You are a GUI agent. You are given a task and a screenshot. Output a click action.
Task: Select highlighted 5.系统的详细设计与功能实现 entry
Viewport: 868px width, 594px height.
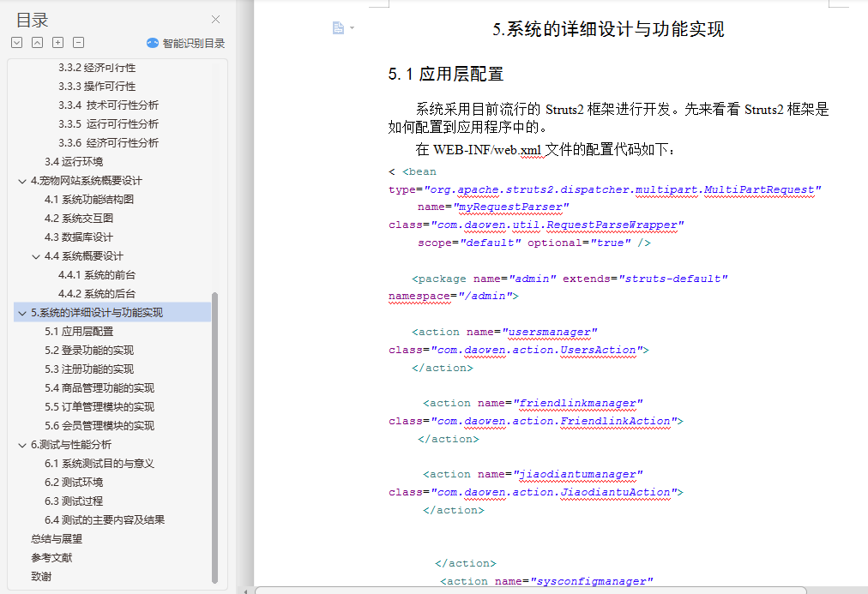112,313
